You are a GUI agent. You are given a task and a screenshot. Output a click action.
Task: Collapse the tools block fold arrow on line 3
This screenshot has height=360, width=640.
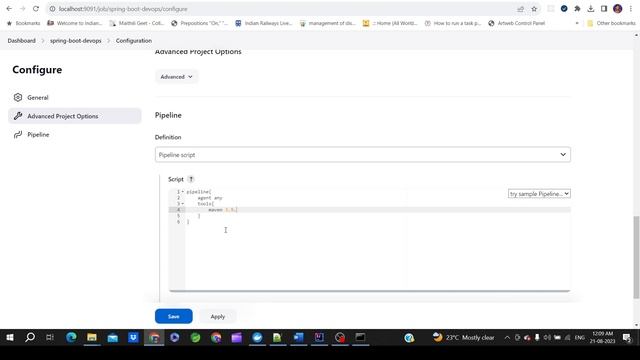tap(183, 204)
